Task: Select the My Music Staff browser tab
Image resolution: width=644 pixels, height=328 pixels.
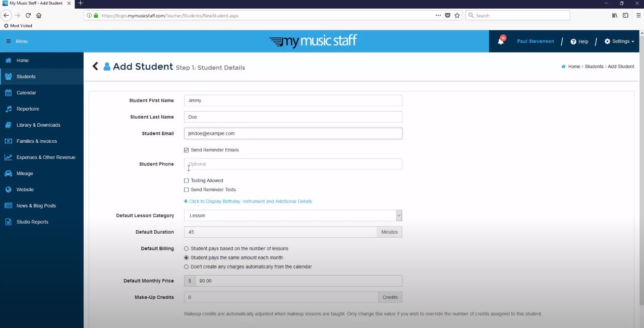Action: pyautogui.click(x=37, y=3)
